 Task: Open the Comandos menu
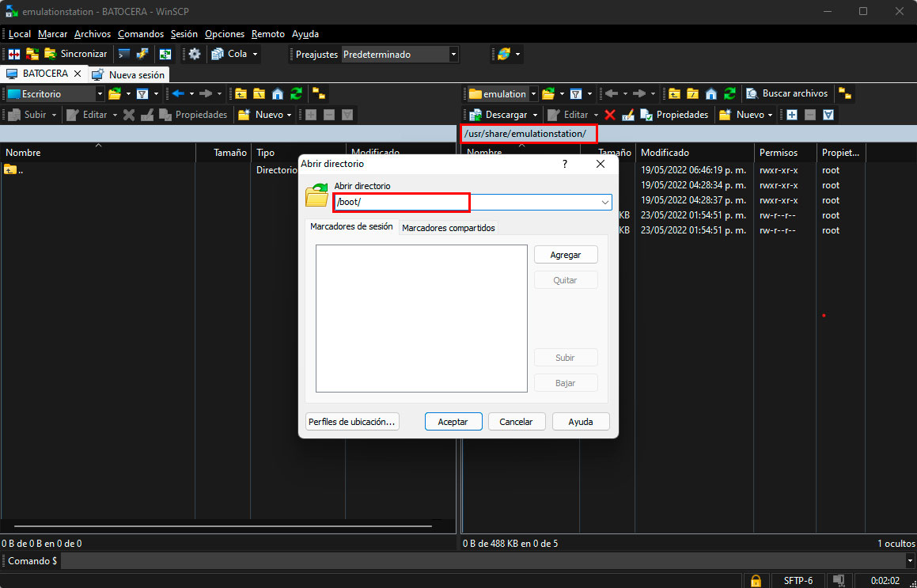pyautogui.click(x=141, y=34)
